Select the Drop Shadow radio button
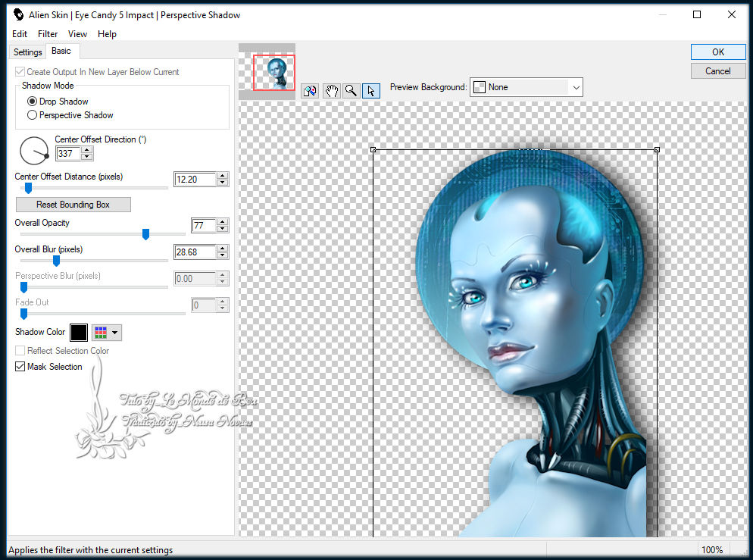This screenshot has width=753, height=560. (32, 102)
